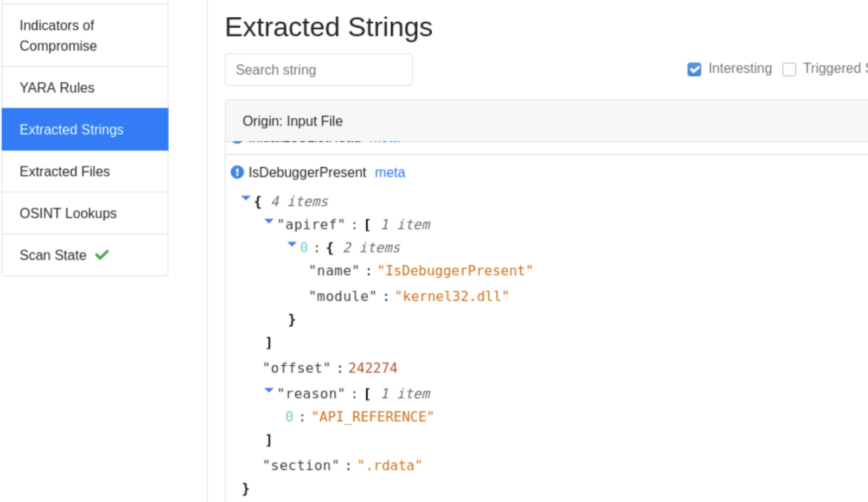The width and height of the screenshot is (868, 502).
Task: Click inside the Search string field
Action: click(318, 69)
